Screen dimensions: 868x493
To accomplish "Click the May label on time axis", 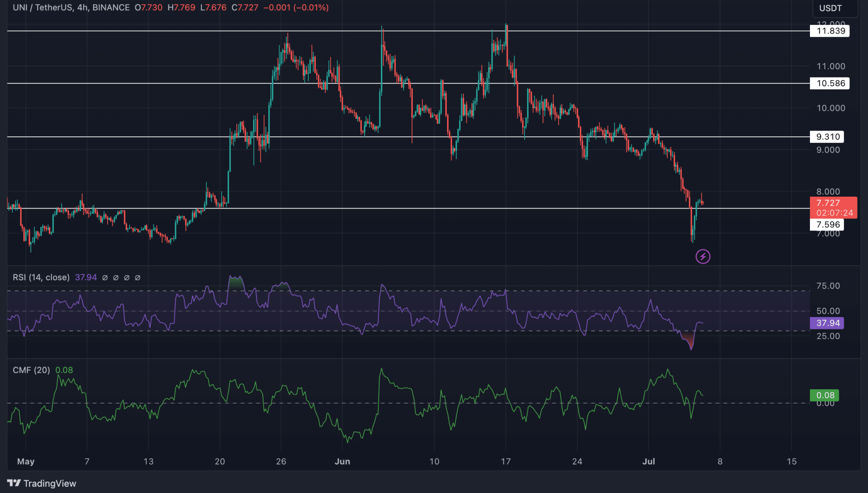I will [x=26, y=462].
